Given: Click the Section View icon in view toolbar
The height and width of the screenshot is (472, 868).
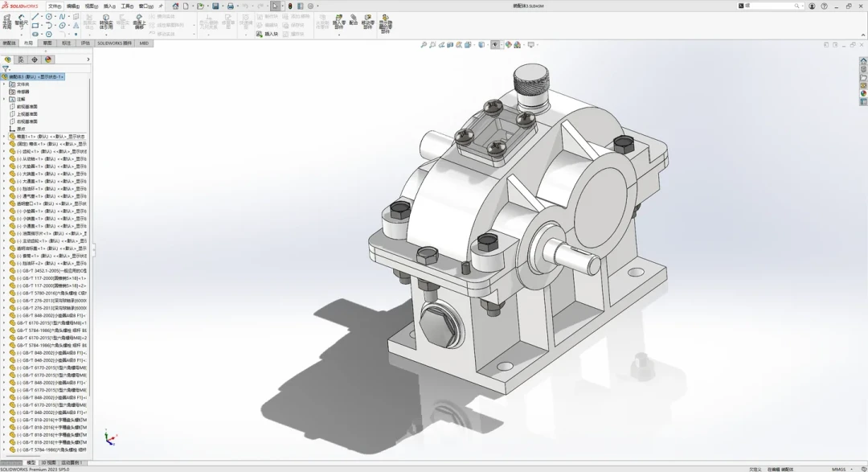Looking at the screenshot, I should (x=450, y=45).
